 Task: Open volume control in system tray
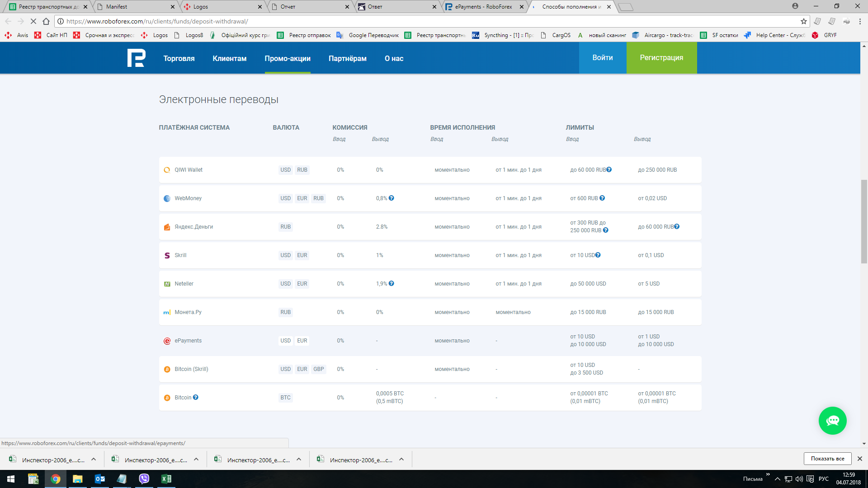point(799,479)
